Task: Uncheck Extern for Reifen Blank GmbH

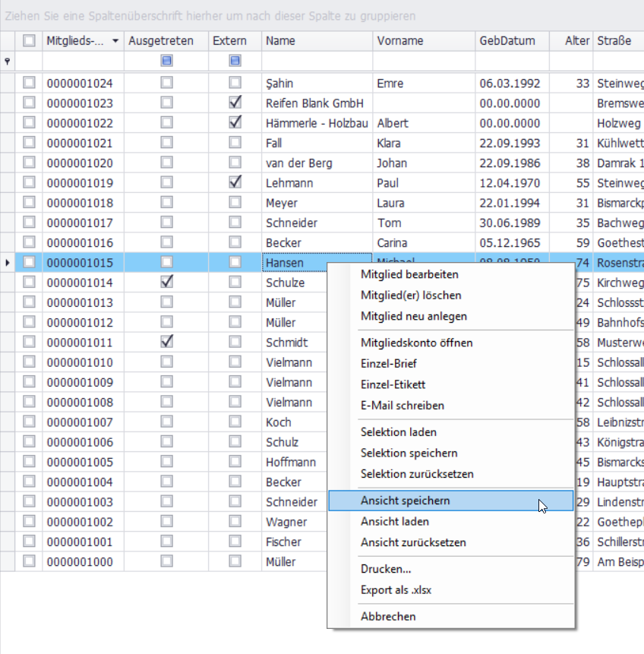Action: 235,103
